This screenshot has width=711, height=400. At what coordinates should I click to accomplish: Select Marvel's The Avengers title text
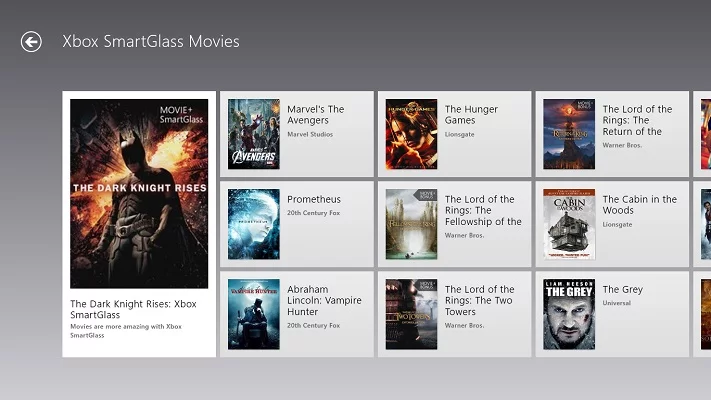point(316,115)
